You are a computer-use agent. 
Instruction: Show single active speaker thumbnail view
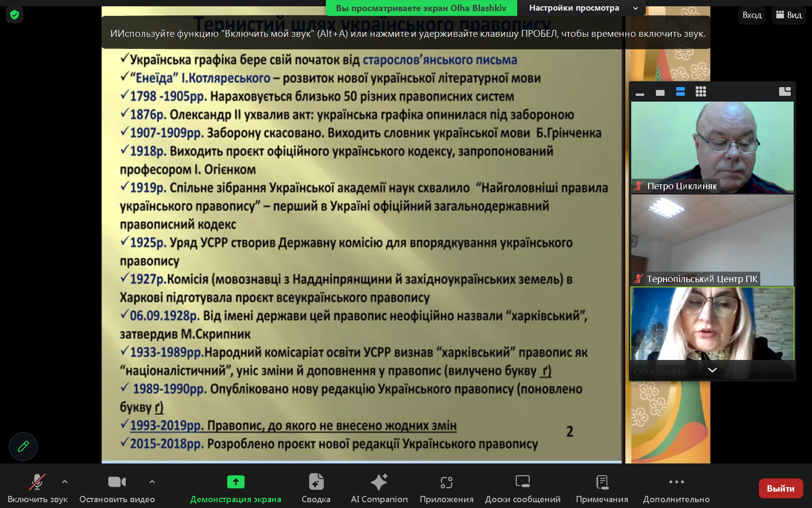[660, 92]
